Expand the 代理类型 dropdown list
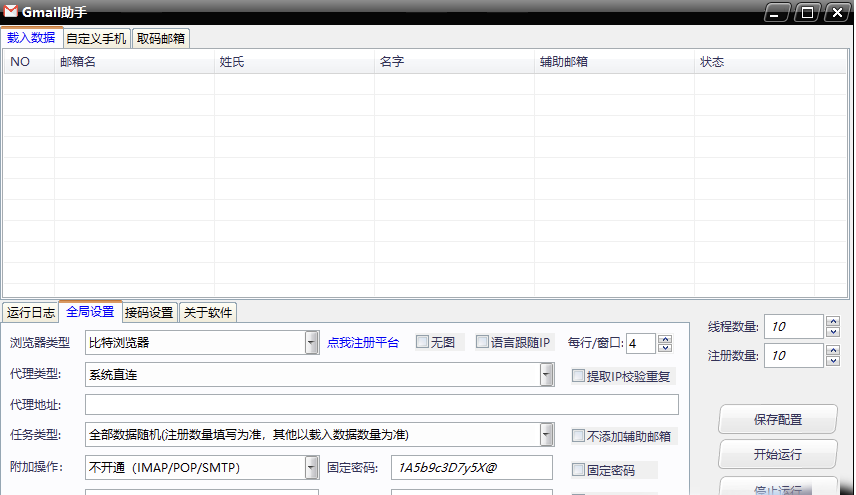Screen dimensions: 856x495 546,375
